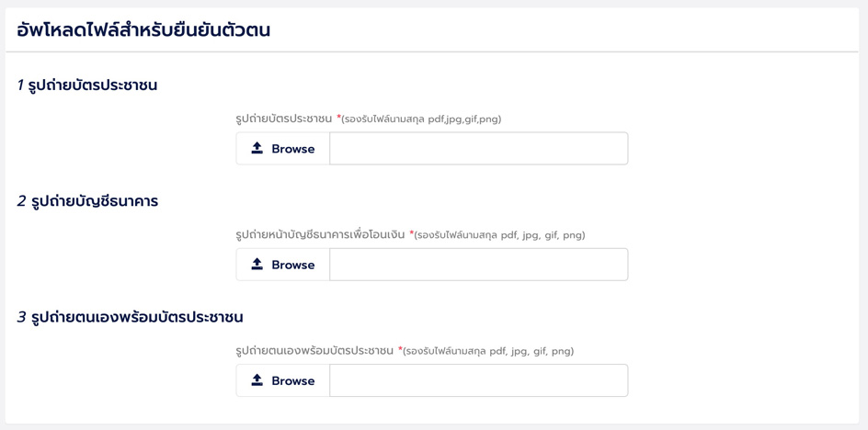Viewport: 868px width, 430px height.
Task: Click the file type hint for selfie upload
Action: pos(488,351)
